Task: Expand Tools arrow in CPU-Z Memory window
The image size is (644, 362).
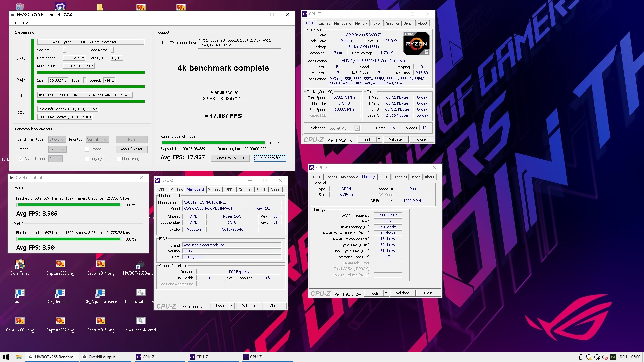Action: click(x=386, y=293)
